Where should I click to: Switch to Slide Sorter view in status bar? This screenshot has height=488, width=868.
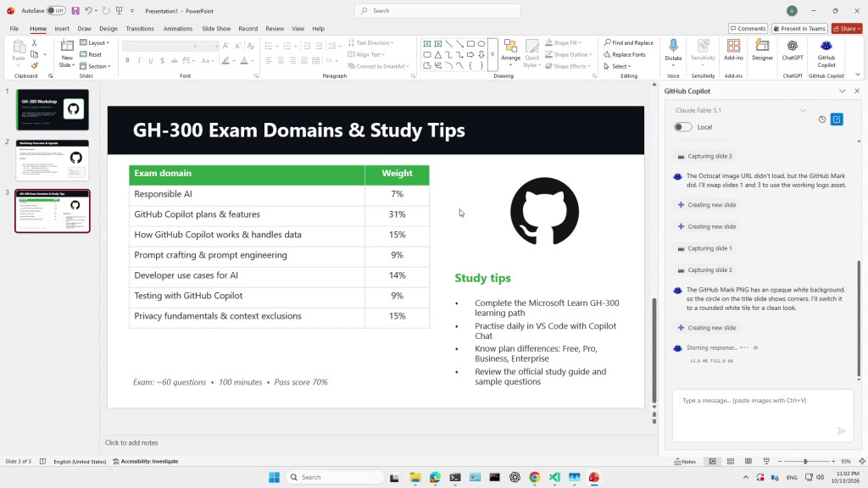[x=731, y=461]
